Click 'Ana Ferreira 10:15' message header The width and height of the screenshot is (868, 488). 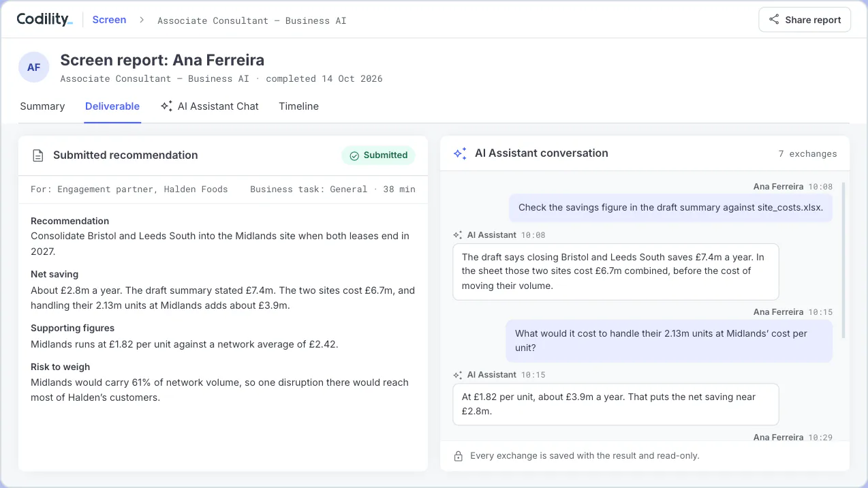click(x=793, y=311)
